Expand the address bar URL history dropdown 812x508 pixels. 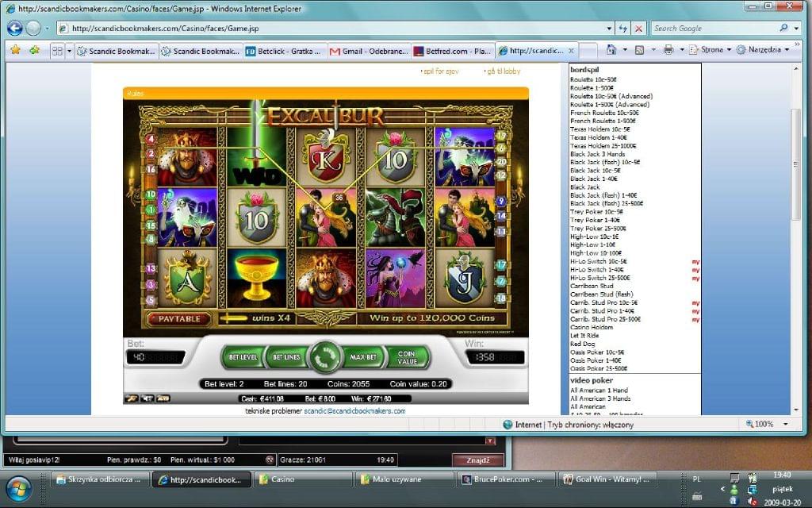(609, 29)
